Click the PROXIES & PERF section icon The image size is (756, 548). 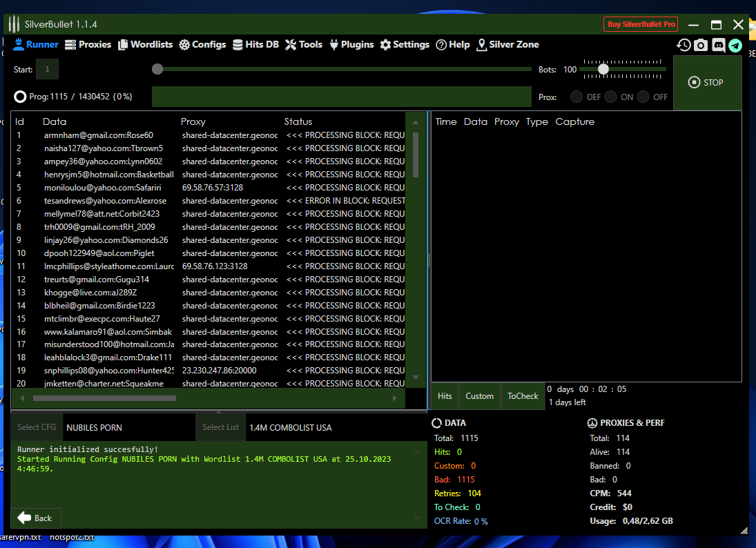592,423
